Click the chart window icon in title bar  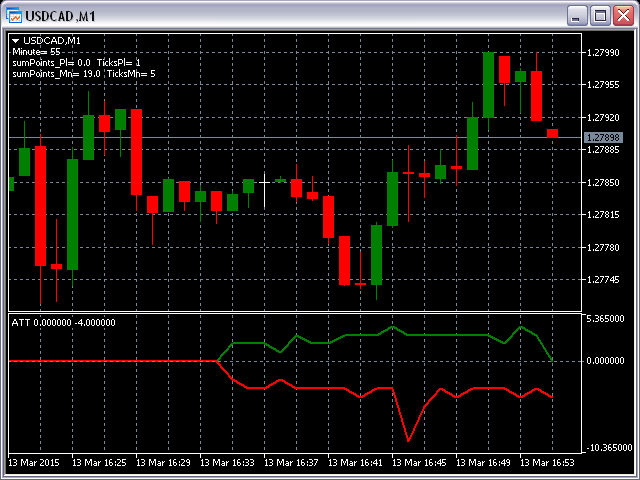click(x=14, y=15)
